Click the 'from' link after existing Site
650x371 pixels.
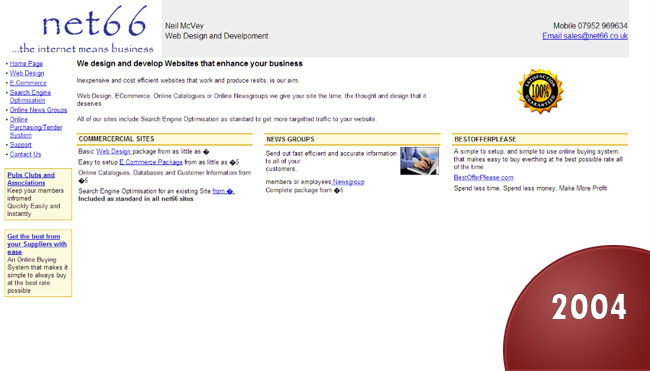click(x=223, y=191)
